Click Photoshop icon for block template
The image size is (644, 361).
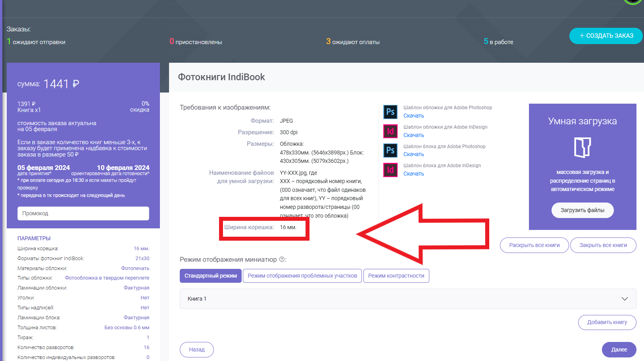click(x=390, y=150)
